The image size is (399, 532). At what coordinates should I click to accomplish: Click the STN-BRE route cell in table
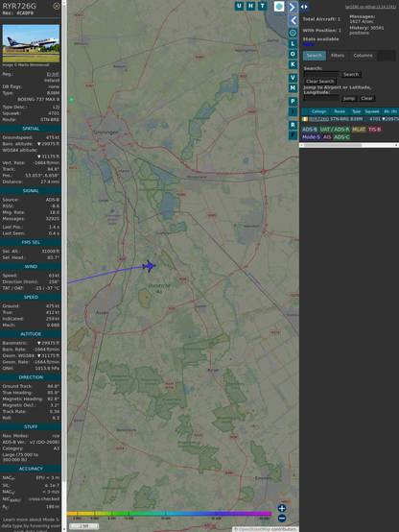[x=340, y=119]
